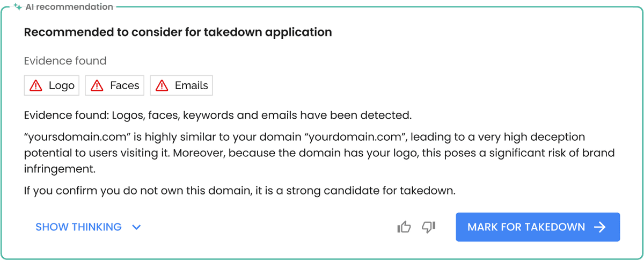Click the warning triangle on Faces chip
Image resolution: width=644 pixels, height=260 pixels.
(97, 85)
